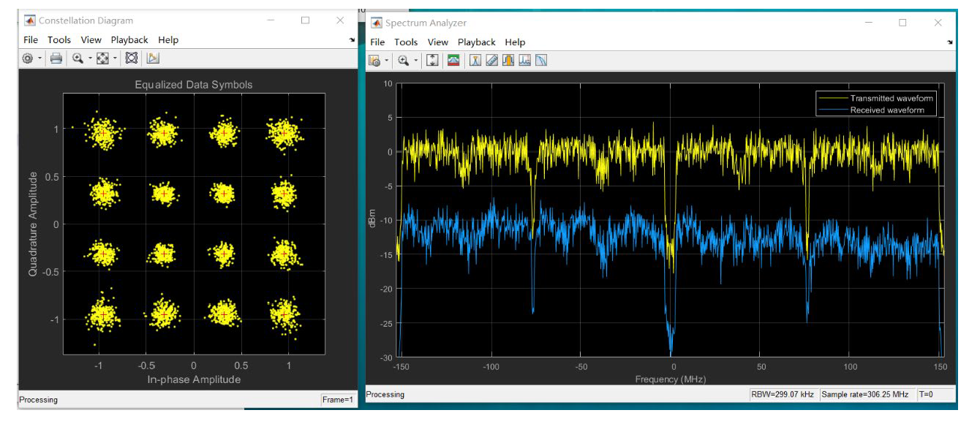Open Spectrum Analyzer settings icon
Image resolution: width=980 pixels, height=421 pixels.
click(x=374, y=61)
